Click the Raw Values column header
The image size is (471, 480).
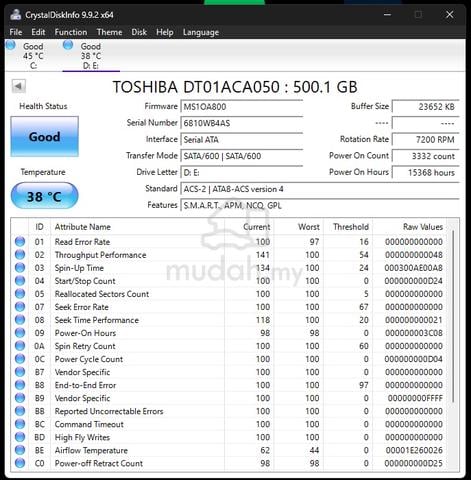pos(423,227)
